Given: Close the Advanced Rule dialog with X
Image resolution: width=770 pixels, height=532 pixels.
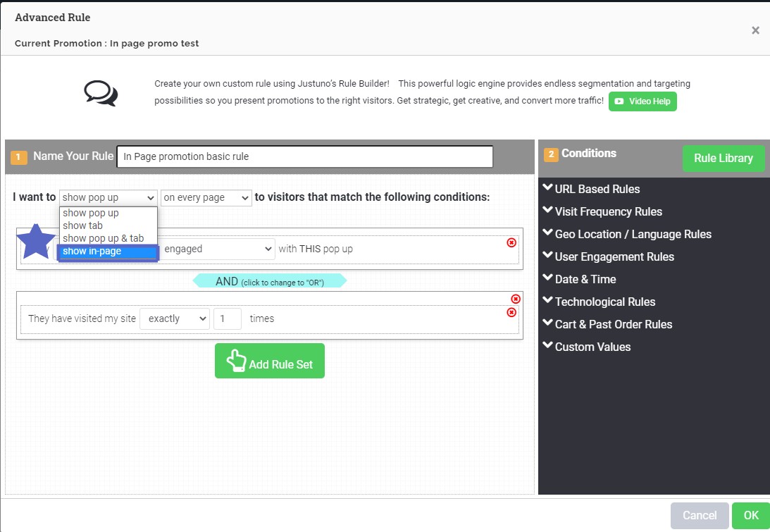Looking at the screenshot, I should [755, 30].
